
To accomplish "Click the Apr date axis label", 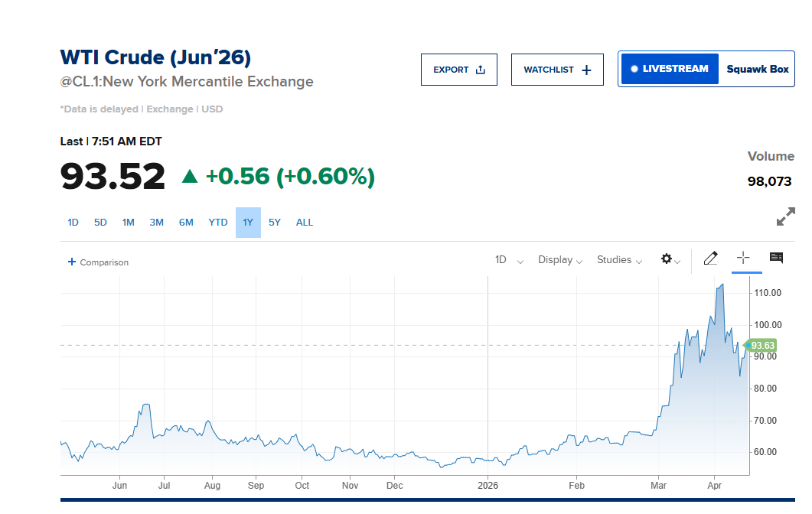I will click(x=715, y=486).
